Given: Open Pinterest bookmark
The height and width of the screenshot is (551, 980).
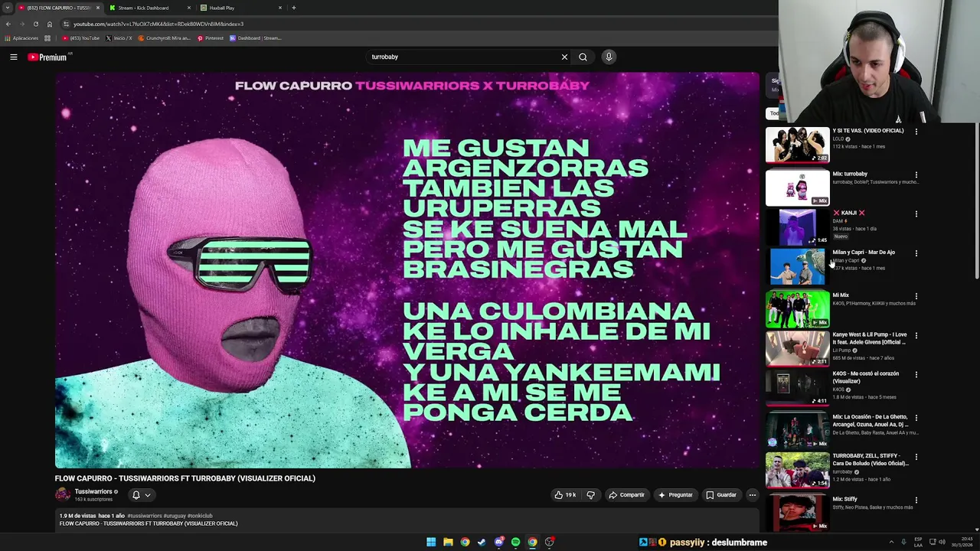Looking at the screenshot, I should pyautogui.click(x=210, y=38).
